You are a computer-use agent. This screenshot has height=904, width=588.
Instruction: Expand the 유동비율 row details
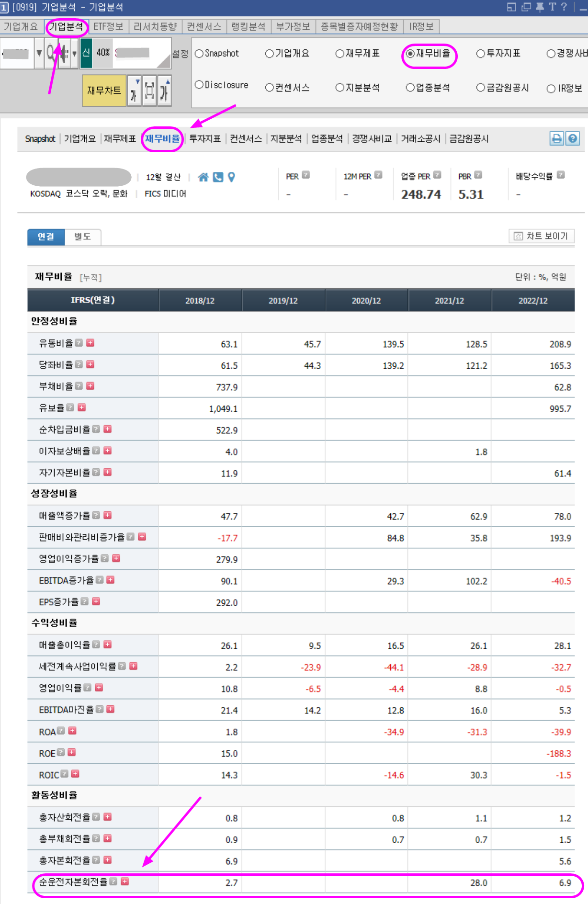coord(90,343)
